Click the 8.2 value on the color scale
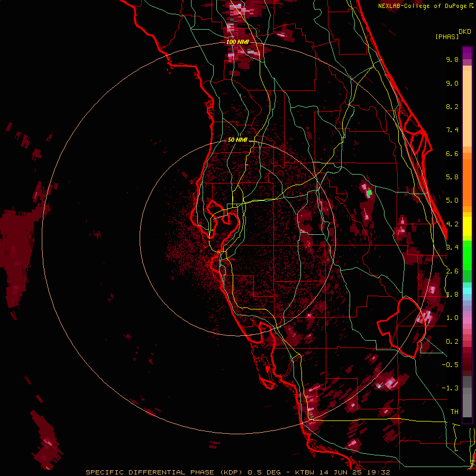The height and width of the screenshot is (476, 476). (x=452, y=106)
